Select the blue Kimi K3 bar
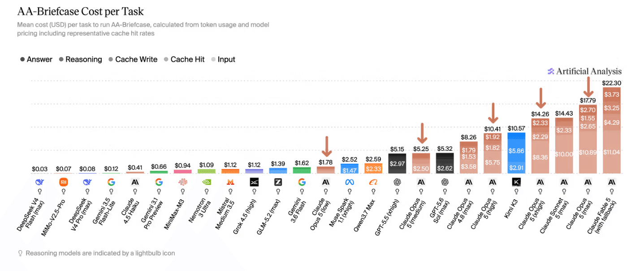The image size is (644, 271). click(516, 153)
